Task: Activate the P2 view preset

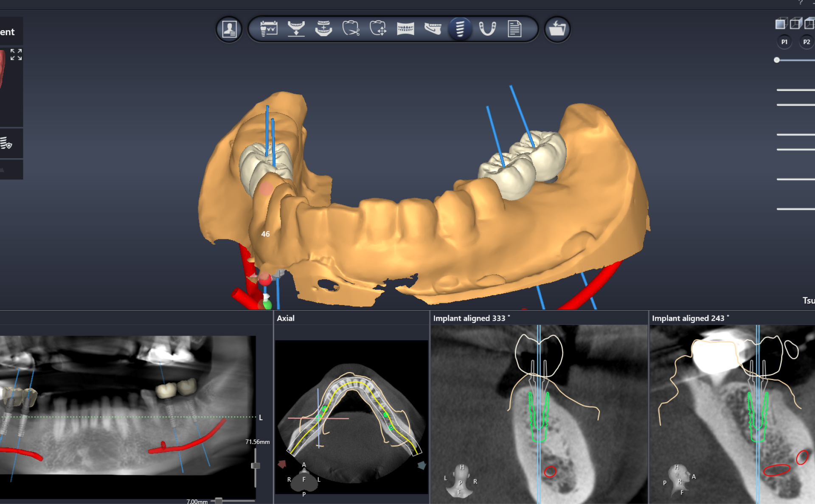Action: [807, 42]
